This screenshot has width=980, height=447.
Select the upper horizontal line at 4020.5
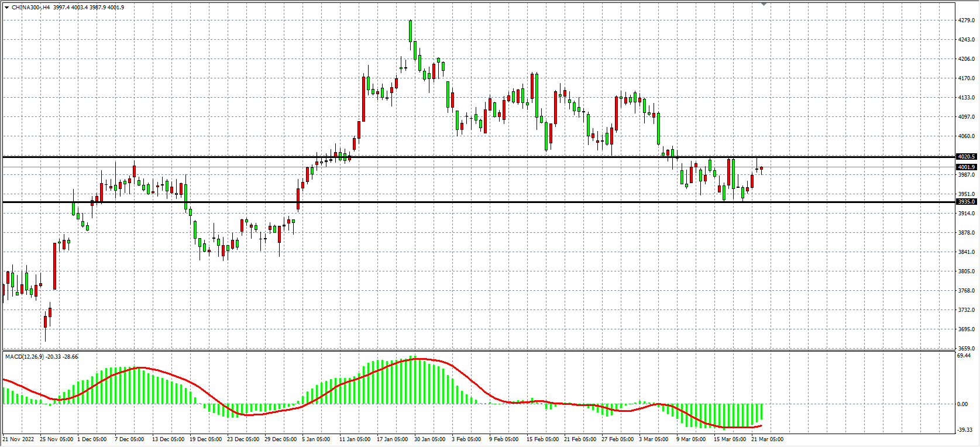pyautogui.click(x=468, y=157)
